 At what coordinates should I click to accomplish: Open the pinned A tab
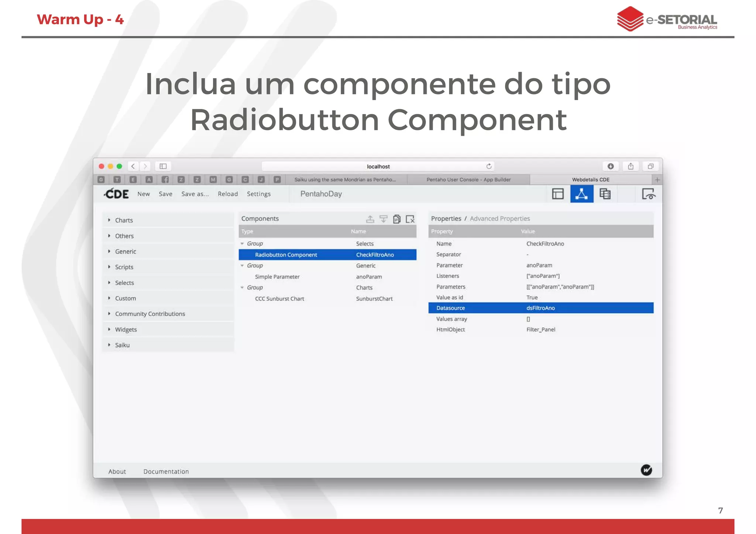(149, 180)
